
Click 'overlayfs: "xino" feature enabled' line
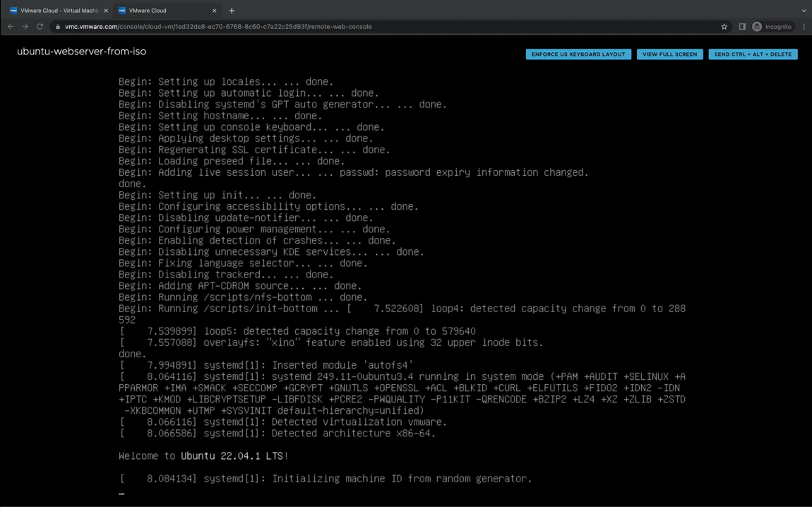(x=331, y=343)
